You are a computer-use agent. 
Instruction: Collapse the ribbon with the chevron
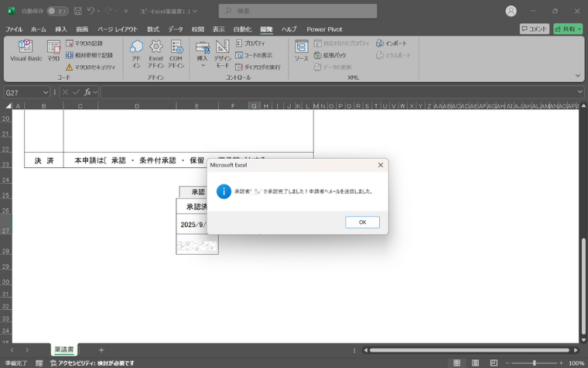click(x=578, y=76)
